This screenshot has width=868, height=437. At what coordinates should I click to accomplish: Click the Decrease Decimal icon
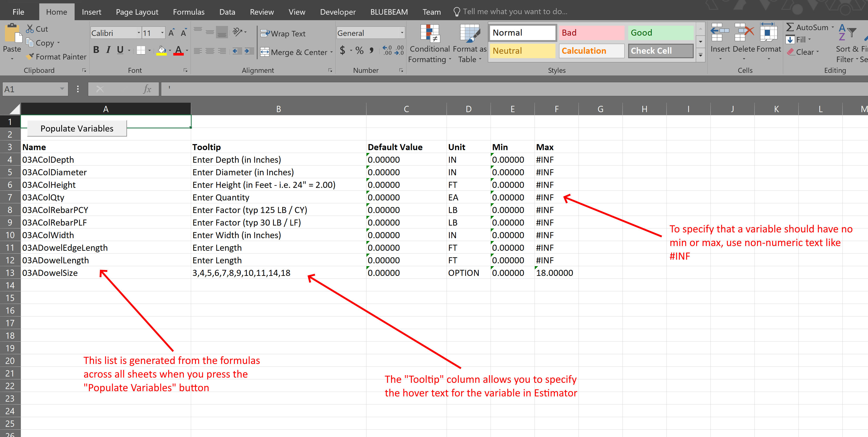point(399,51)
